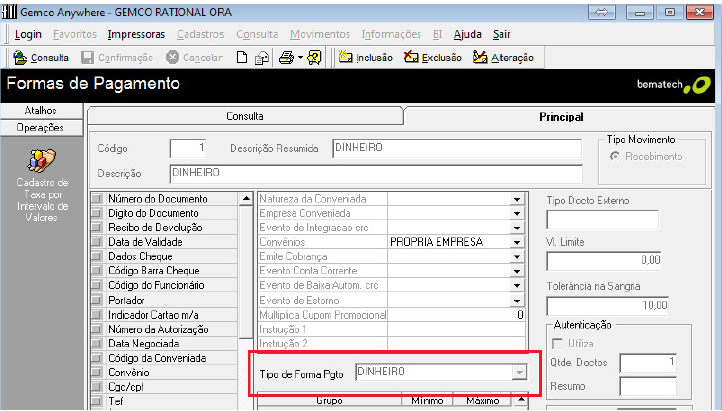The height and width of the screenshot is (411, 722).
Task: Click the Consulta toolbar icon
Action: coord(20,58)
